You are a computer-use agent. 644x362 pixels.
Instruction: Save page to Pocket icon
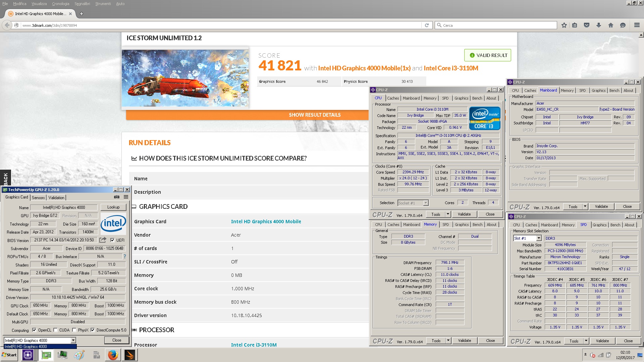point(587,25)
